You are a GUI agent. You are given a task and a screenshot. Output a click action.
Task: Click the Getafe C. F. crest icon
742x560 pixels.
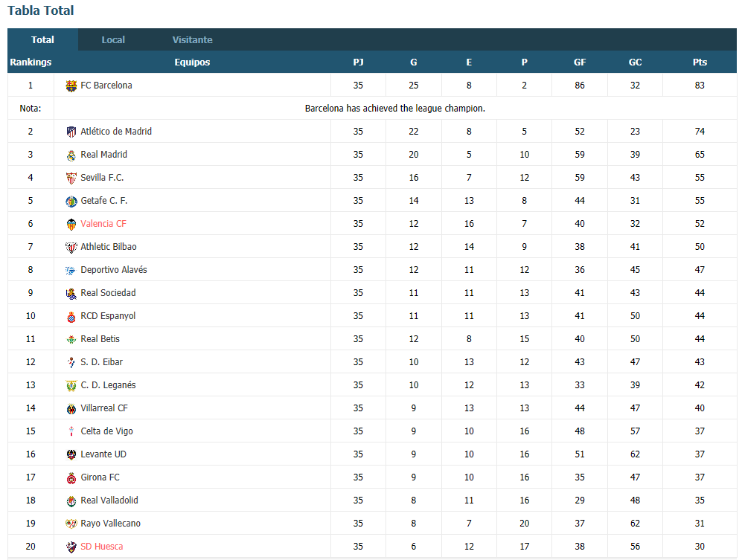(71, 201)
